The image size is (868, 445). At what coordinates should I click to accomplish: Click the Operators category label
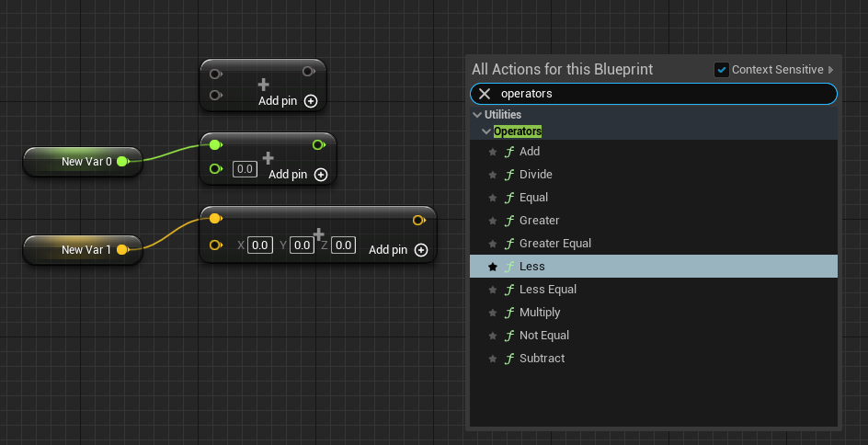click(518, 131)
